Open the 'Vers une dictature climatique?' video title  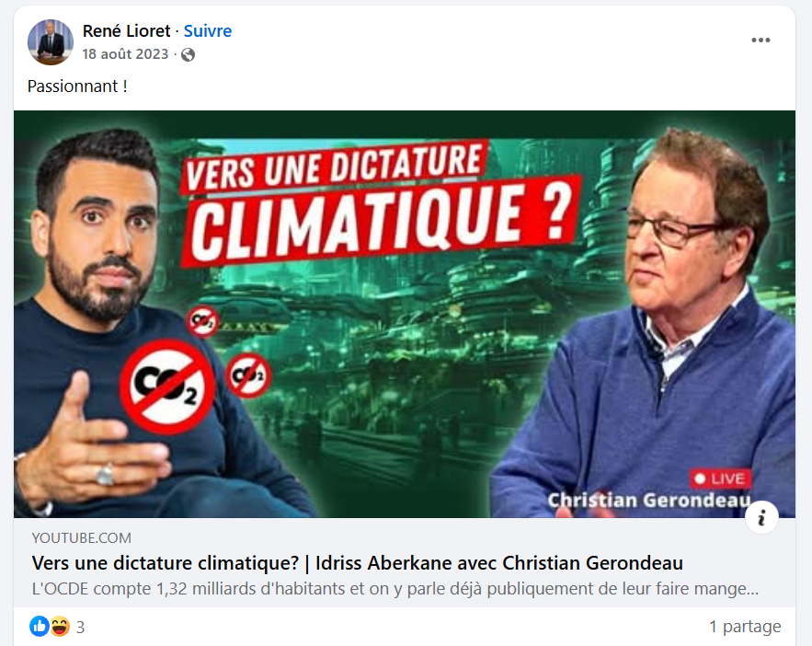[x=358, y=562]
